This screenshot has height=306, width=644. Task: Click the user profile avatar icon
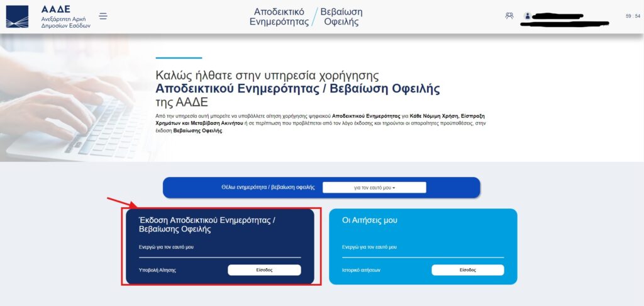(527, 16)
